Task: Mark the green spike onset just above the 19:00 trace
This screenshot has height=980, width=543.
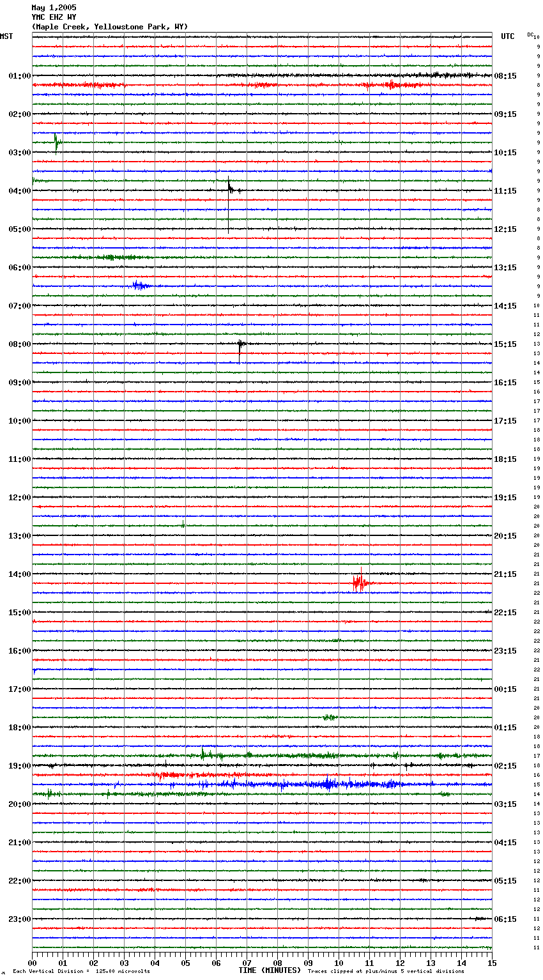Action: pos(203,754)
